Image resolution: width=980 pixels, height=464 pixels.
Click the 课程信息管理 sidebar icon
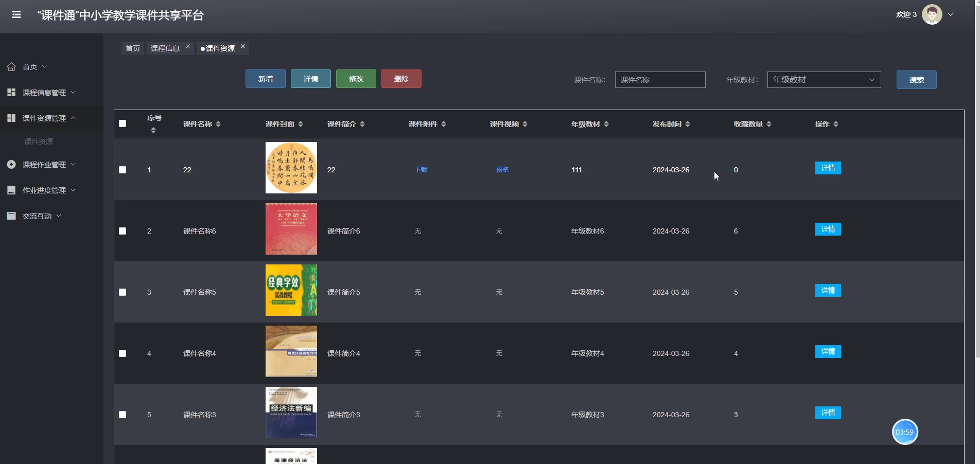pos(11,92)
